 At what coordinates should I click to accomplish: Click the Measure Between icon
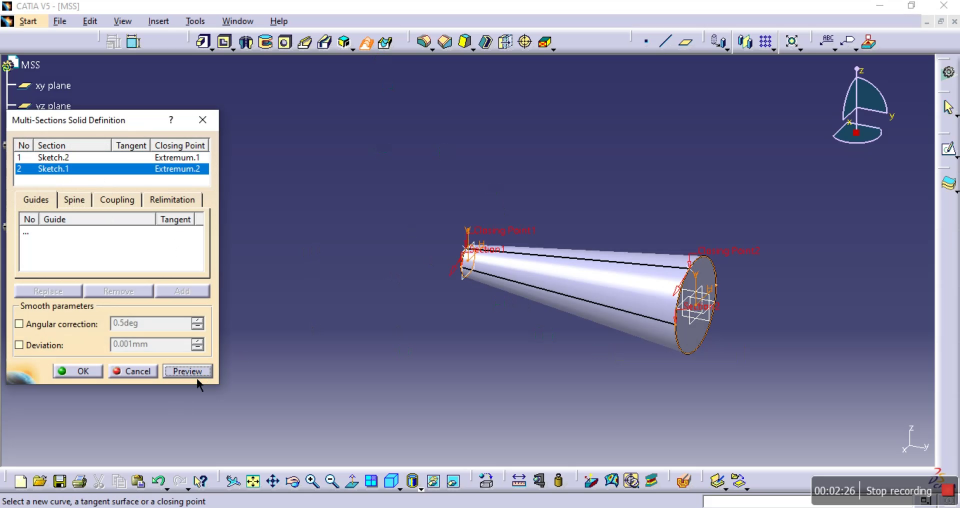519,481
